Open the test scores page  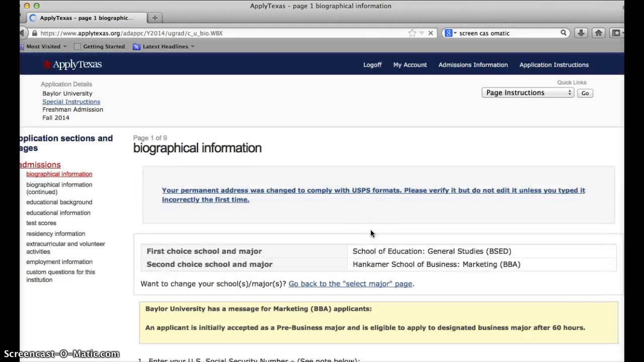pyautogui.click(x=41, y=223)
